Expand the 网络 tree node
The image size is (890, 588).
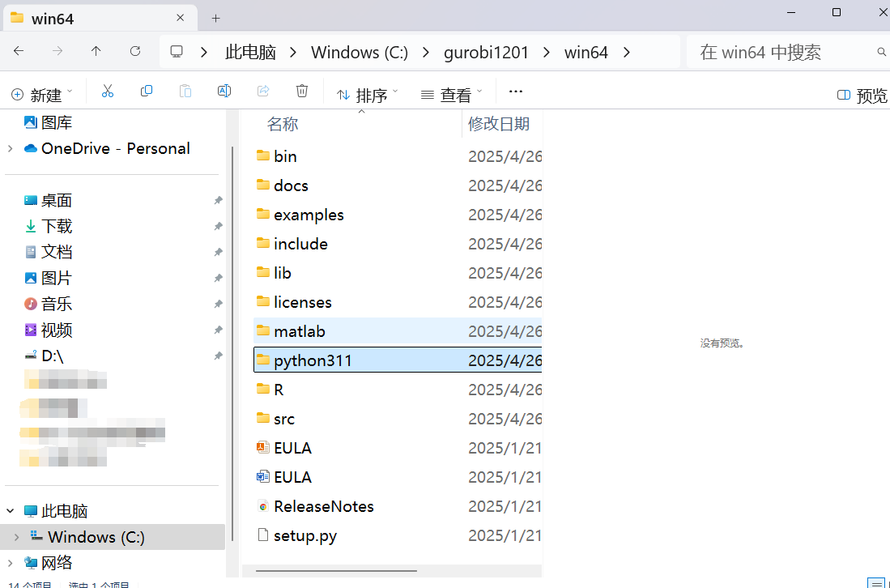coord(11,563)
